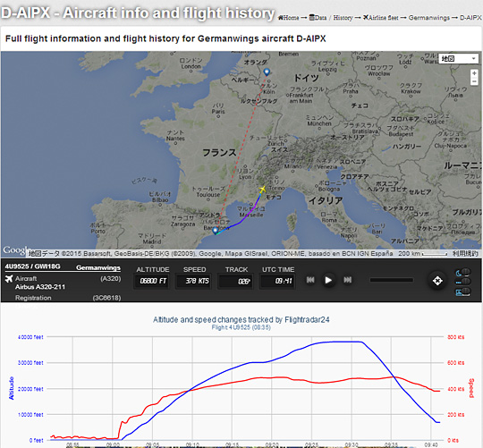
Task: Click the Google logo on the map
Action: point(16,249)
